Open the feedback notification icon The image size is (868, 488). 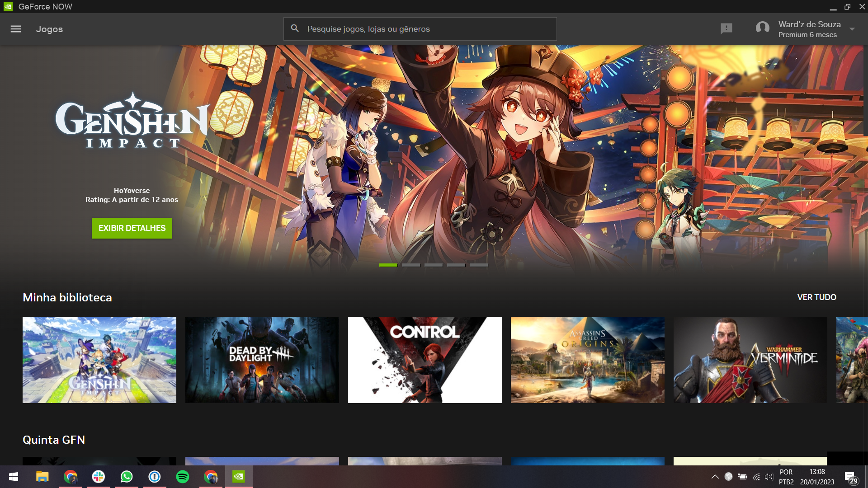click(726, 29)
